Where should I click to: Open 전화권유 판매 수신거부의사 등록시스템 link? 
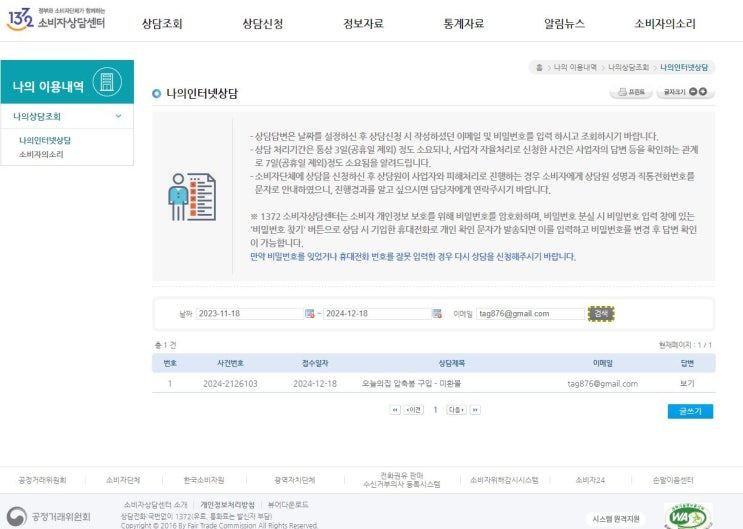click(401, 480)
